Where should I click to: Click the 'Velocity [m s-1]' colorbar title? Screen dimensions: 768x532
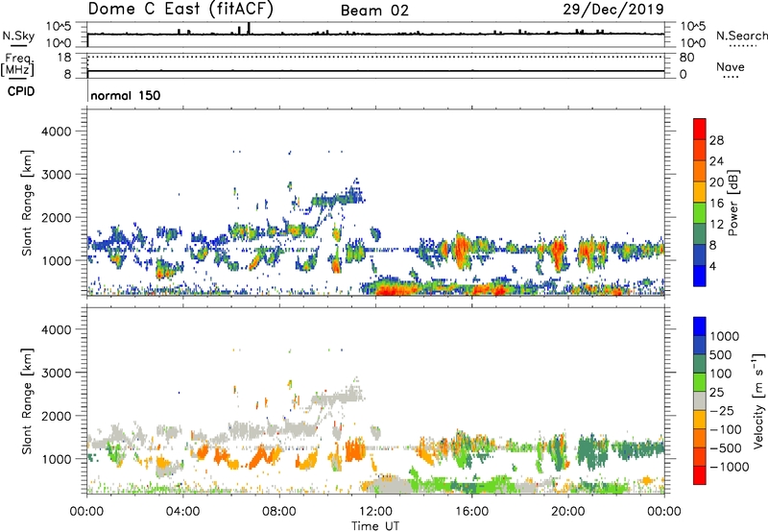[758, 400]
